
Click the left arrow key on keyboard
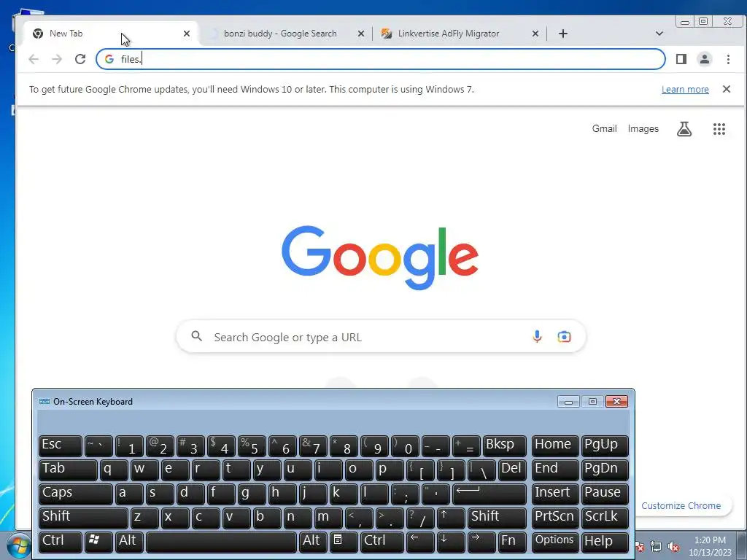419,542
